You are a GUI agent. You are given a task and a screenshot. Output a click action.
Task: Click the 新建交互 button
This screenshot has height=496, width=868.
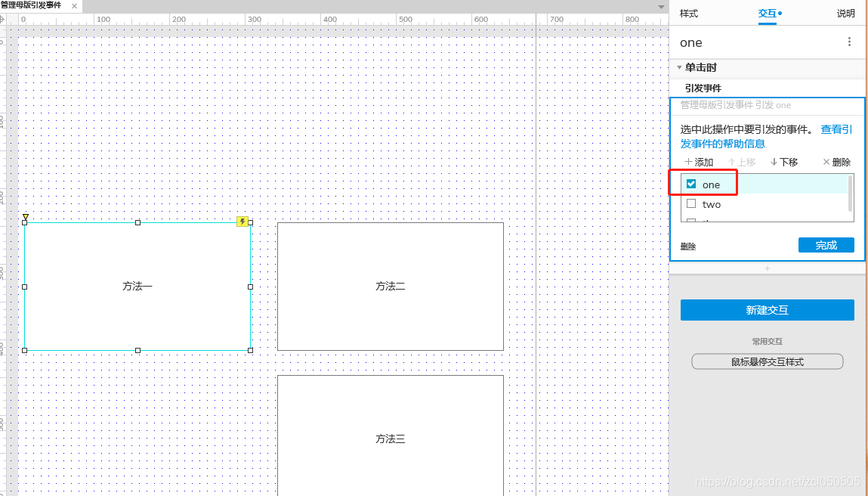[768, 310]
